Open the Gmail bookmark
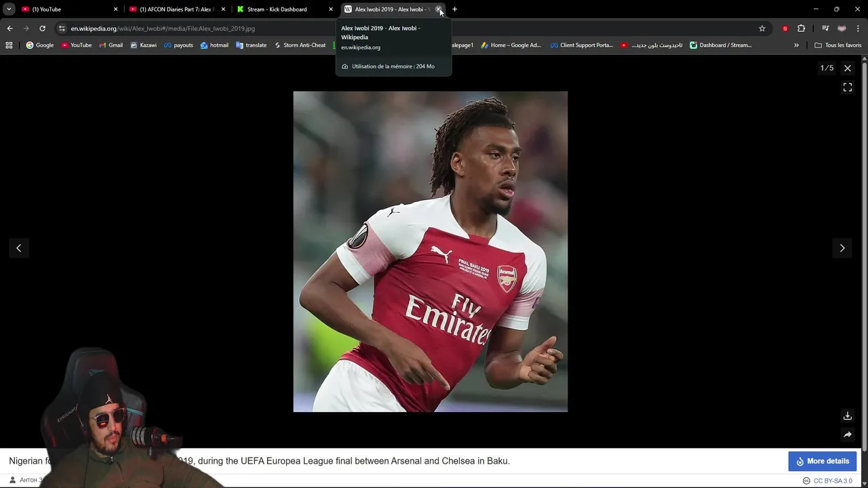Image resolution: width=868 pixels, height=488 pixels. (111, 45)
